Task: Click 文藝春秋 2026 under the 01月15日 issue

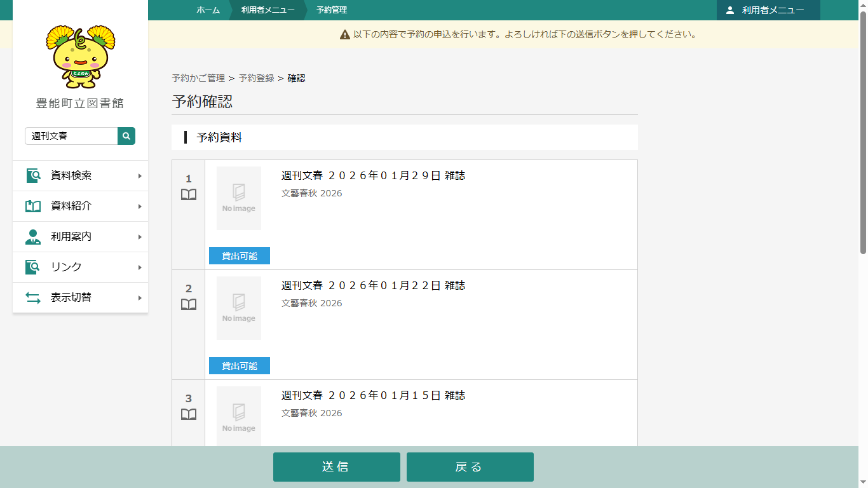Action: click(312, 413)
